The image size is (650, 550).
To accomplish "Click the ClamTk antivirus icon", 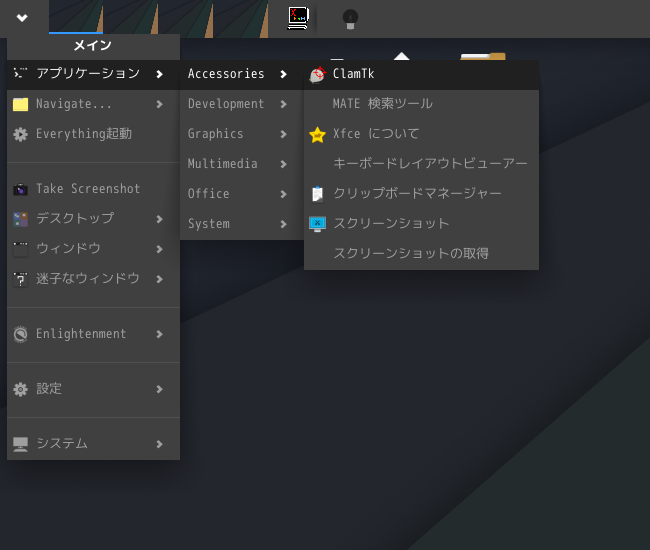I will [x=318, y=74].
